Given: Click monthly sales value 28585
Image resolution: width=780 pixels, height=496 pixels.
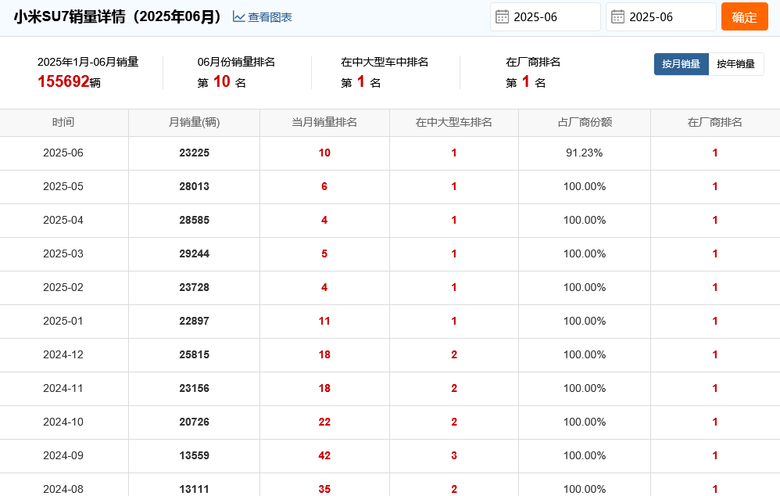Looking at the screenshot, I should click(194, 220).
